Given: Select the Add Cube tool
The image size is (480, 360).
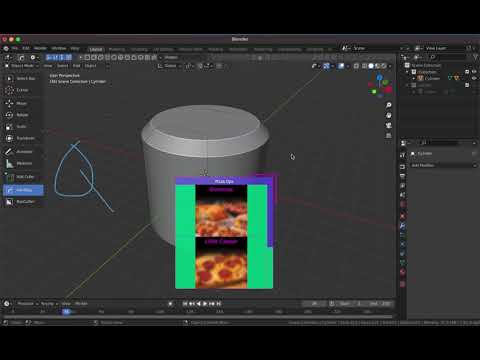Looking at the screenshot, I should point(21,177).
